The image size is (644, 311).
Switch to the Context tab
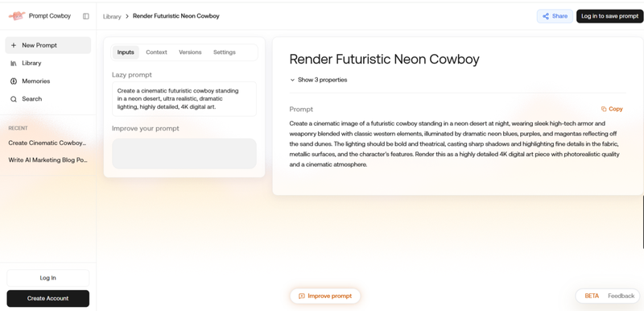(x=156, y=52)
